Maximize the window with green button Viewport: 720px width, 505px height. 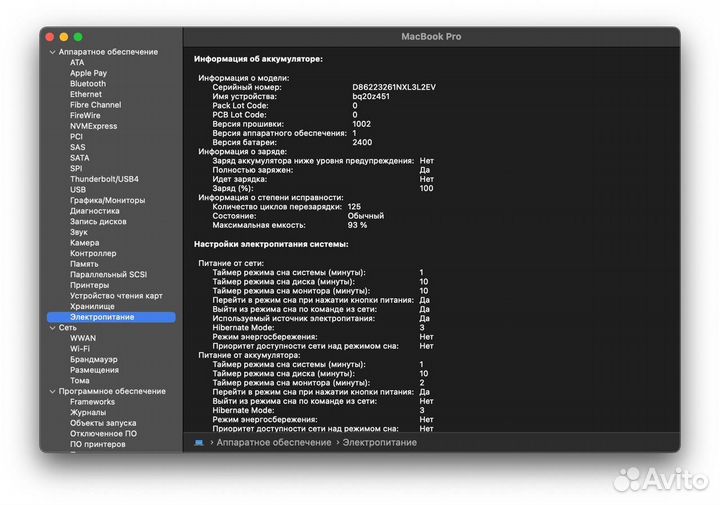(x=78, y=37)
